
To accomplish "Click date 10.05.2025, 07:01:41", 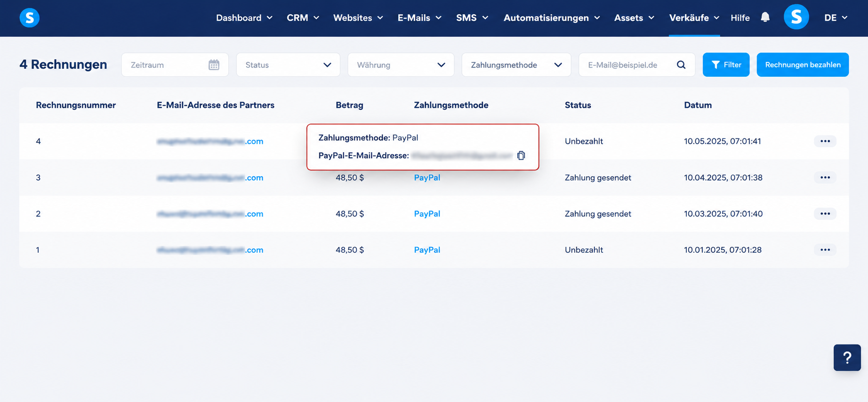I will point(723,141).
